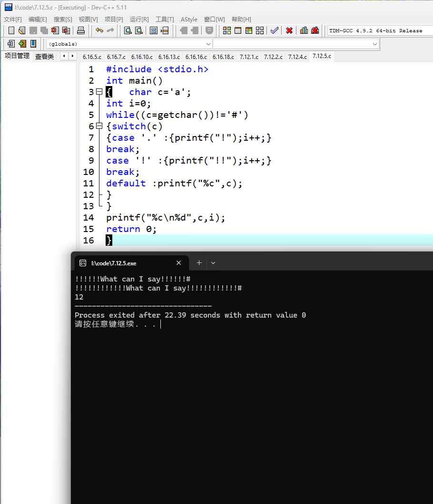Screen dimensions: 433x504
Task: Click the 'return 0;' line in editor
Action: coord(131,229)
